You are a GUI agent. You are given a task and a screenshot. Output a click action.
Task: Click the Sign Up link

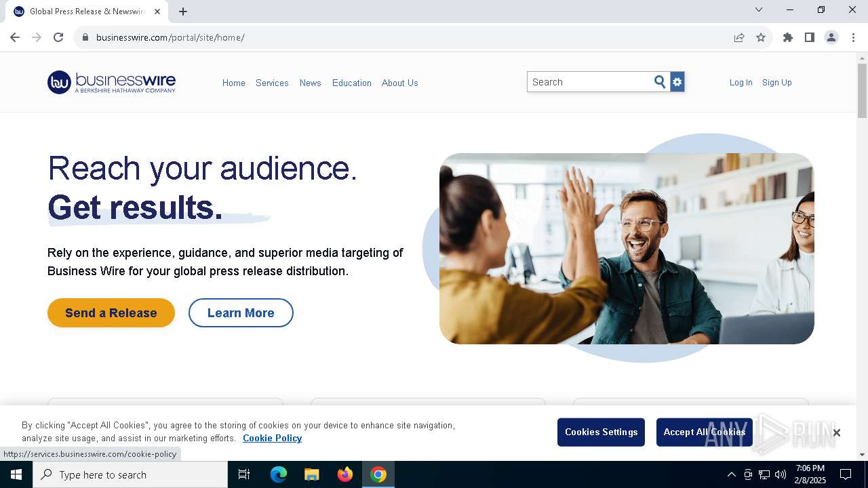pos(777,83)
